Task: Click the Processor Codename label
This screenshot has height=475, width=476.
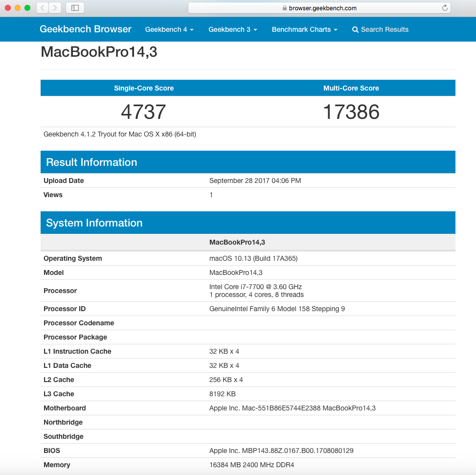Action: click(79, 323)
